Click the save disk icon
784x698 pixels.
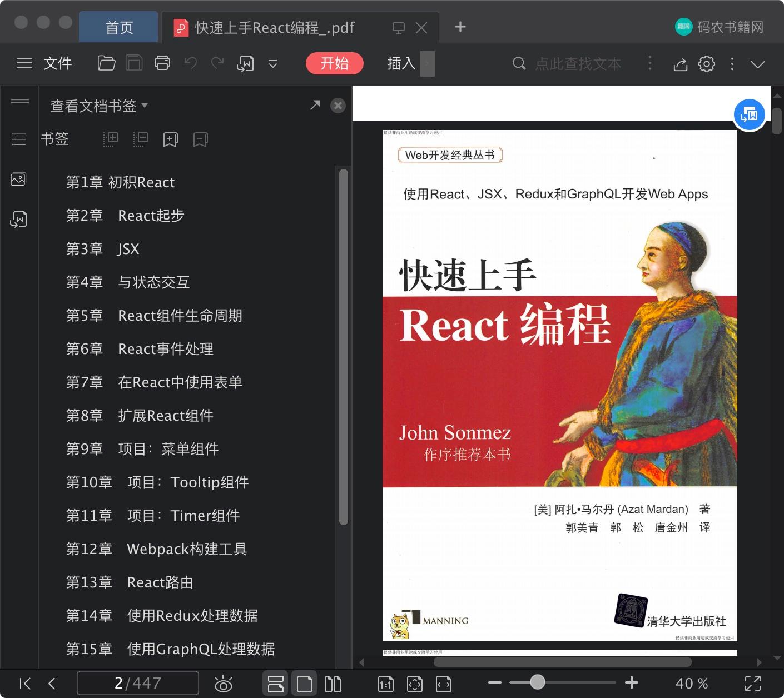click(x=134, y=63)
